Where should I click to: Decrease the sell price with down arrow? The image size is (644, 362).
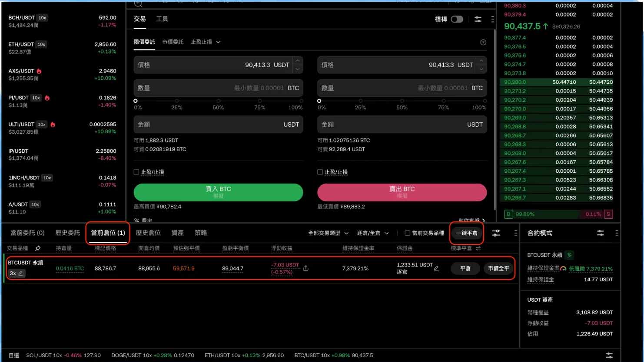tap(481, 69)
